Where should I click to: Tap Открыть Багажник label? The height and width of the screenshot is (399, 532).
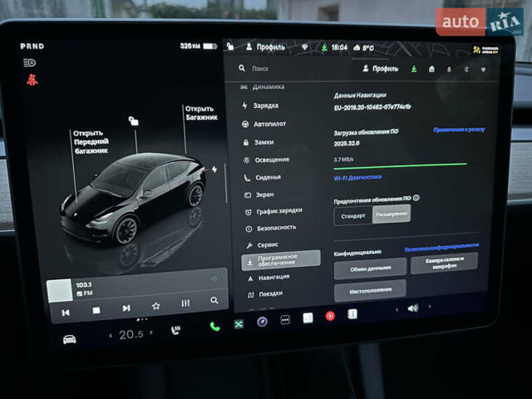(201, 113)
